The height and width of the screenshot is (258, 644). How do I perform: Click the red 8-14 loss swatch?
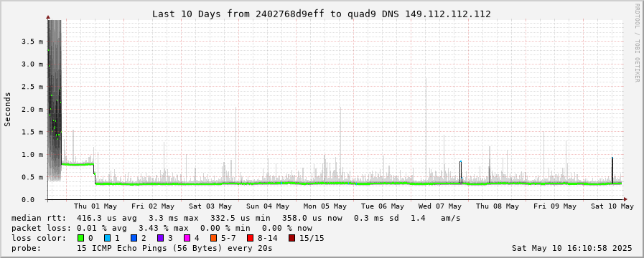[x=250, y=238]
